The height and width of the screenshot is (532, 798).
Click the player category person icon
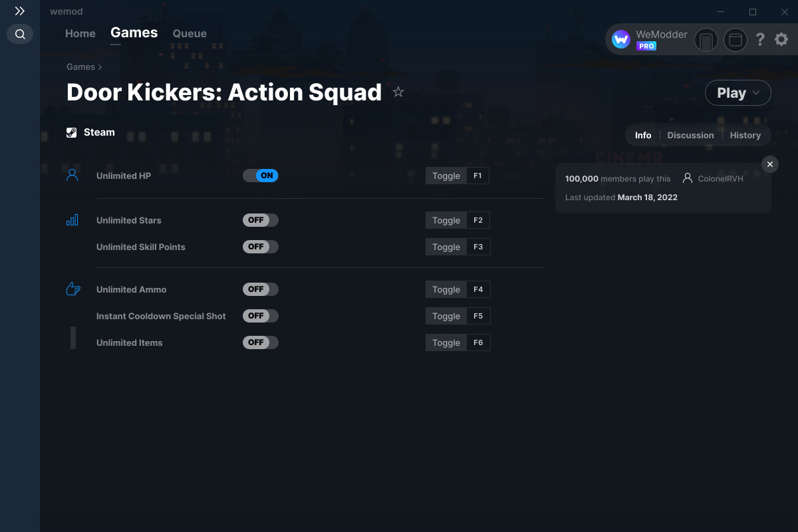click(x=72, y=176)
